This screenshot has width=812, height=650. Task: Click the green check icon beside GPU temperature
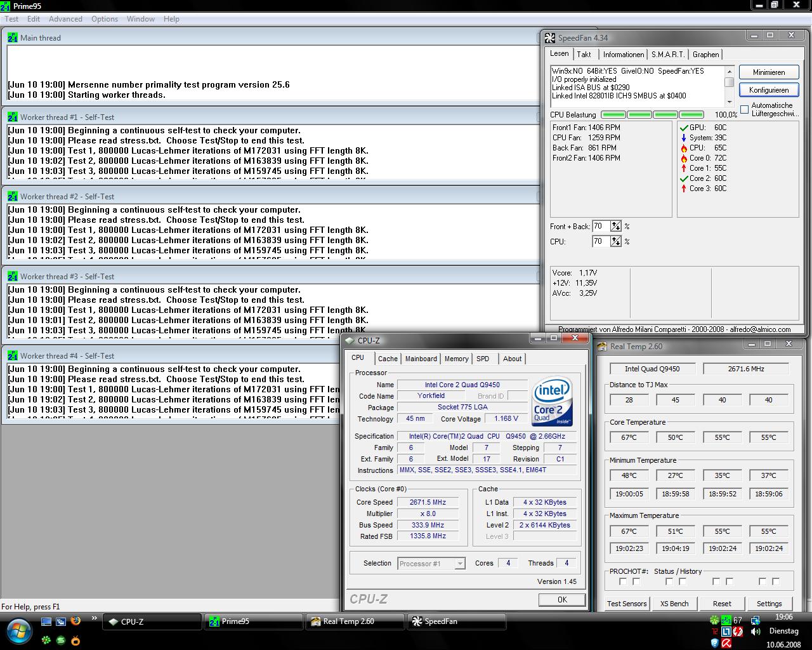pyautogui.click(x=684, y=128)
